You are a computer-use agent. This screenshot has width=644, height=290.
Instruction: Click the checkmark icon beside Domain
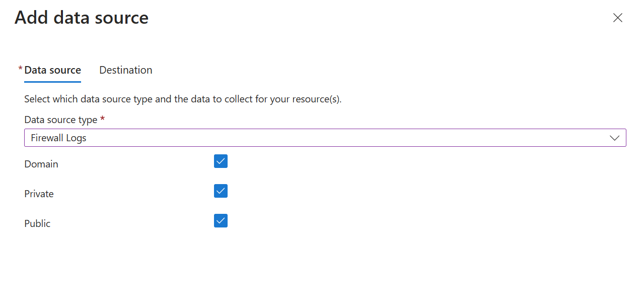[221, 161]
